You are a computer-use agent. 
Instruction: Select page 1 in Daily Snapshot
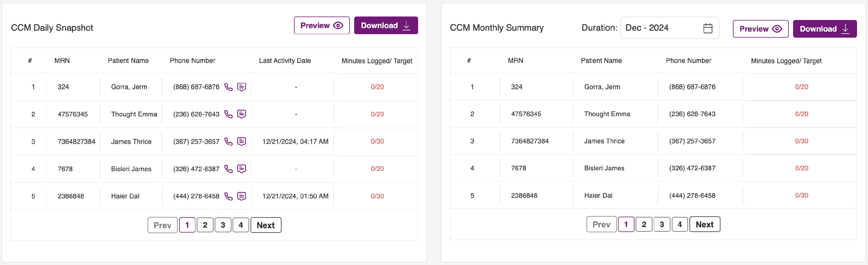187,225
